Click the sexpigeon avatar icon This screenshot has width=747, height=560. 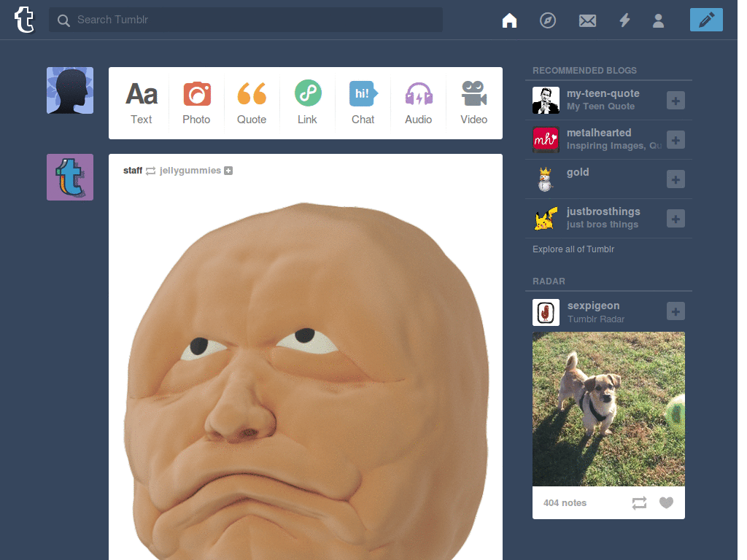click(546, 312)
